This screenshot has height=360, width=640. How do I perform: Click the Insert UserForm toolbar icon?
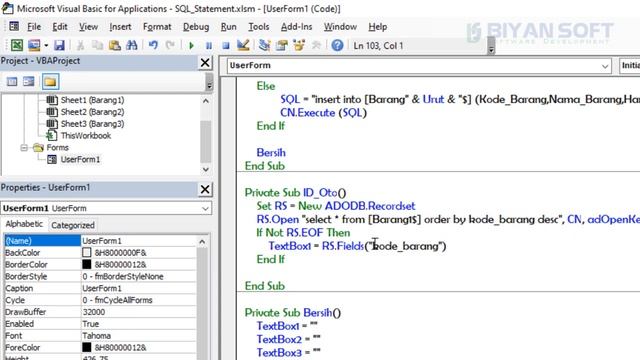[34, 45]
